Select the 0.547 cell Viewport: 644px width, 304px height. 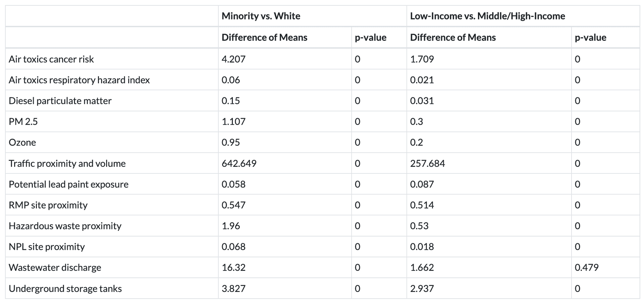click(x=233, y=205)
